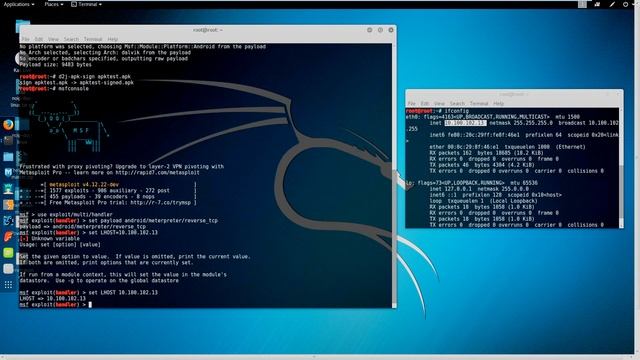This screenshot has width=640, height=360.
Task: Open Terminal menu in ifconfig terminal window
Action: [479, 104]
